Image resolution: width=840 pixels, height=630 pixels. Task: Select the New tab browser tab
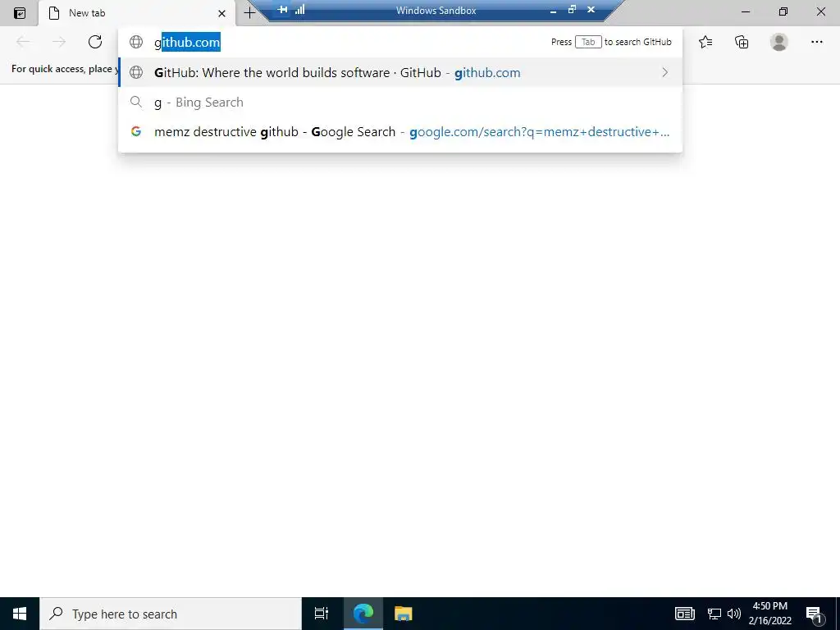(x=137, y=13)
